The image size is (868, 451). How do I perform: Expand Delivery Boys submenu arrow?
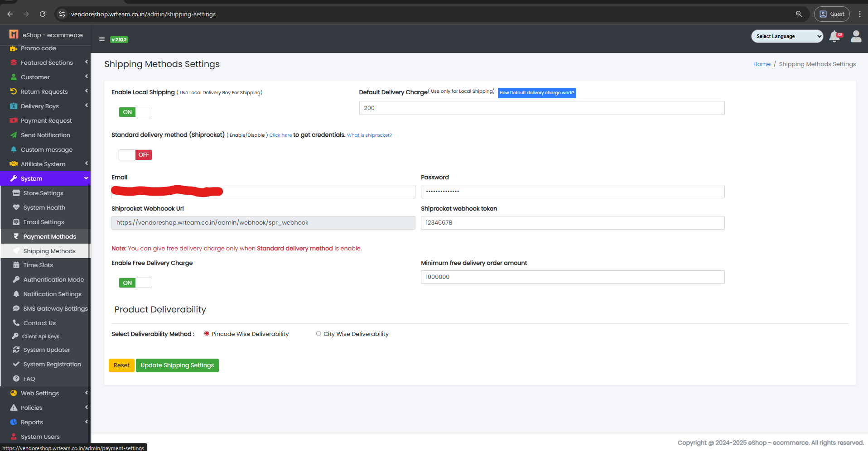tap(86, 106)
